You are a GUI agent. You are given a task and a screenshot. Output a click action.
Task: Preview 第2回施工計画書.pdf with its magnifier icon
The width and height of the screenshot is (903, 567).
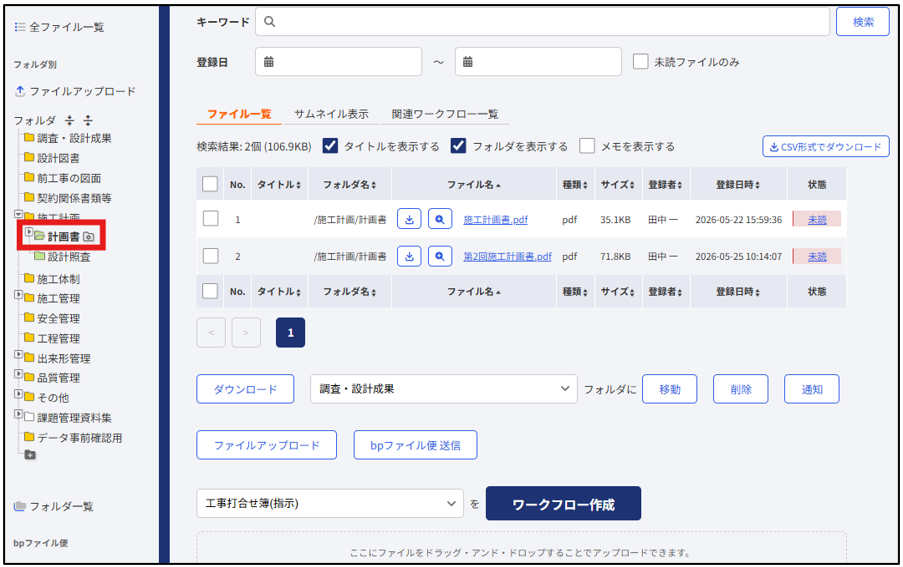440,256
